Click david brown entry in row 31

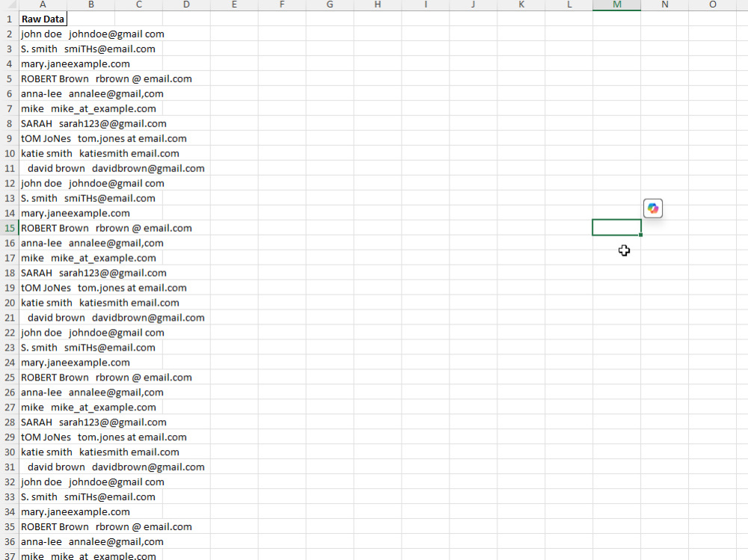pyautogui.click(x=116, y=467)
